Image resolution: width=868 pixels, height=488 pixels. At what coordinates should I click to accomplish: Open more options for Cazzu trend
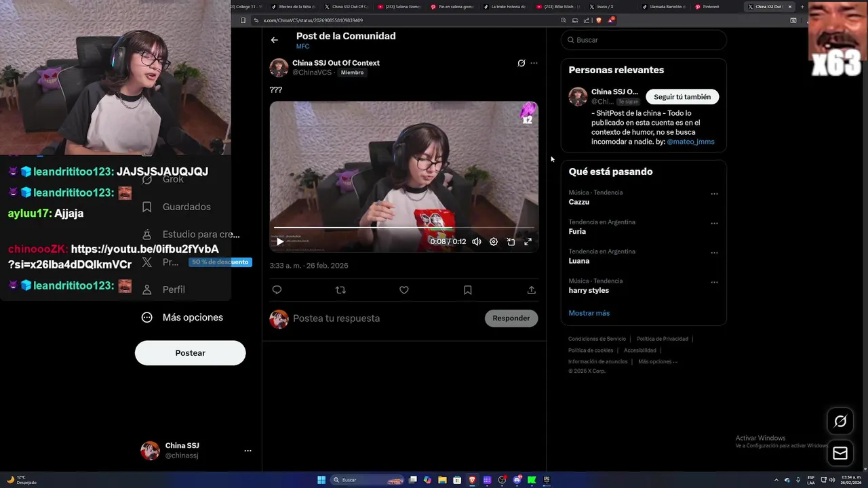714,194
